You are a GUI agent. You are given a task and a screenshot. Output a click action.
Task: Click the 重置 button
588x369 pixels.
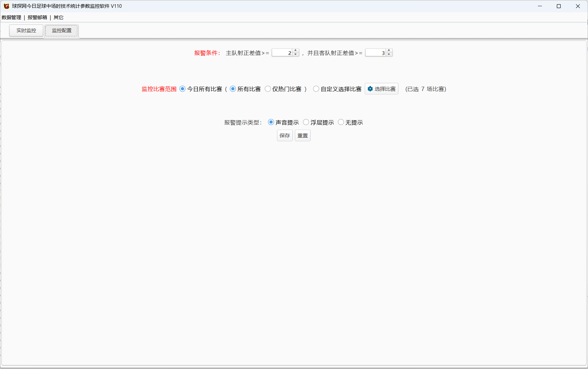coord(303,135)
